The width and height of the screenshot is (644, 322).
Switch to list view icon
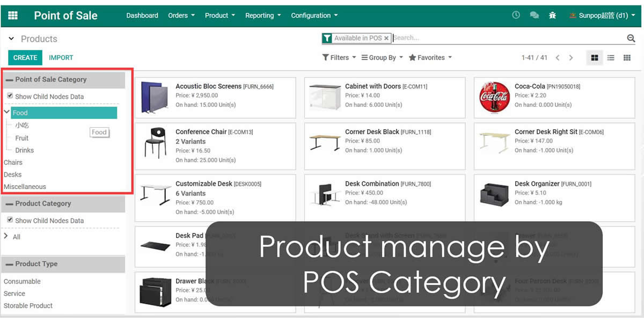coord(611,57)
